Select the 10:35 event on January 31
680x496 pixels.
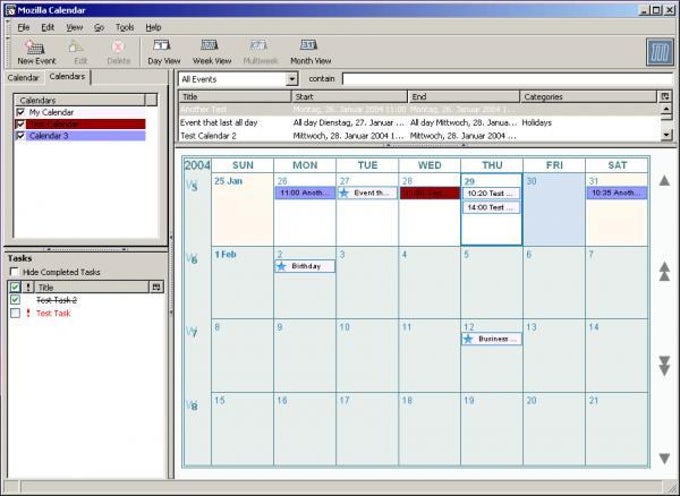[x=617, y=193]
